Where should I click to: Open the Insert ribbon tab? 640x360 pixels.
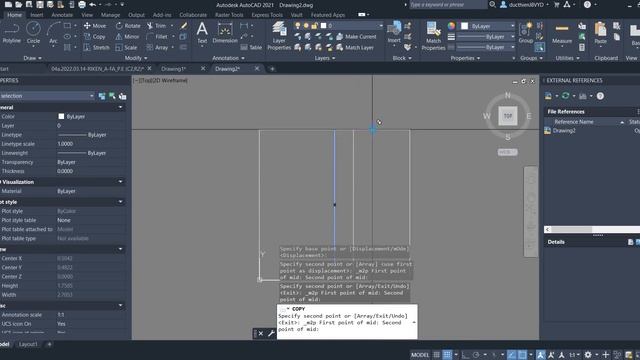(x=36, y=15)
